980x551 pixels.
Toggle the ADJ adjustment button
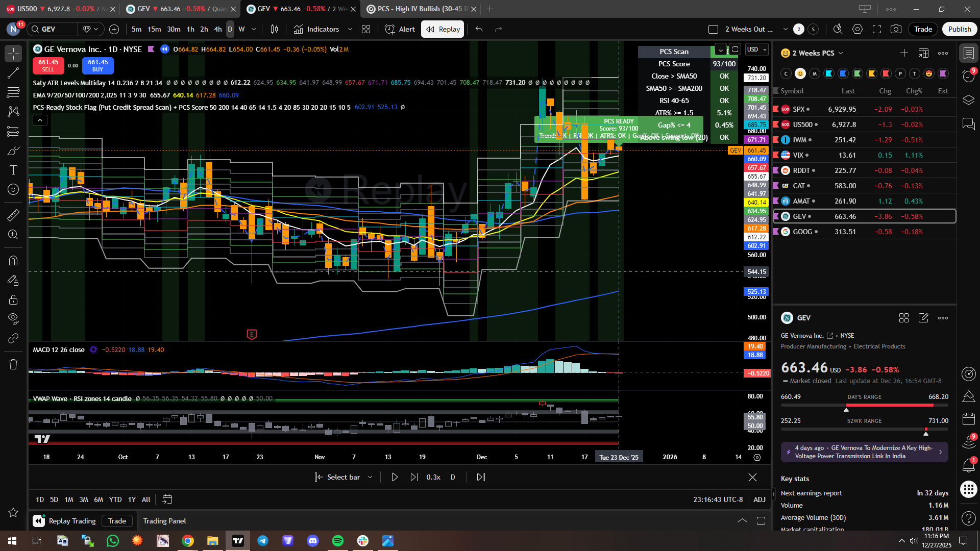coord(759,499)
